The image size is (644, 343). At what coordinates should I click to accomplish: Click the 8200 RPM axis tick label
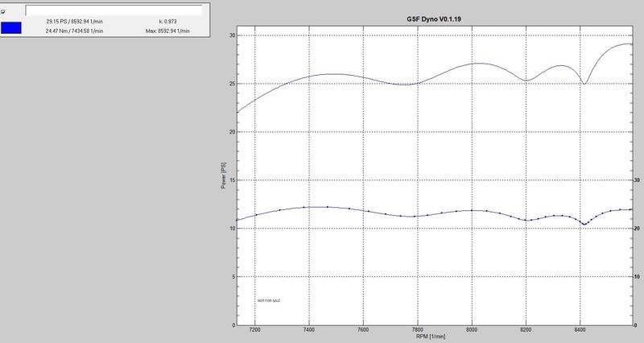(526, 329)
